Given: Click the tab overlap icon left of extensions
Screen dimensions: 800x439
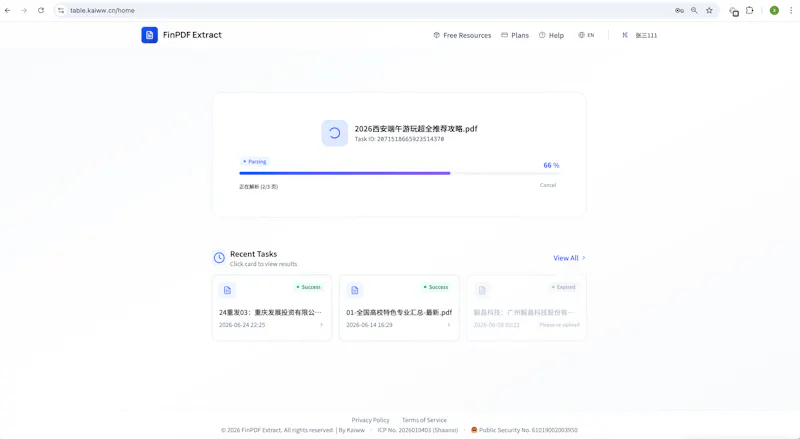Looking at the screenshot, I should (734, 11).
